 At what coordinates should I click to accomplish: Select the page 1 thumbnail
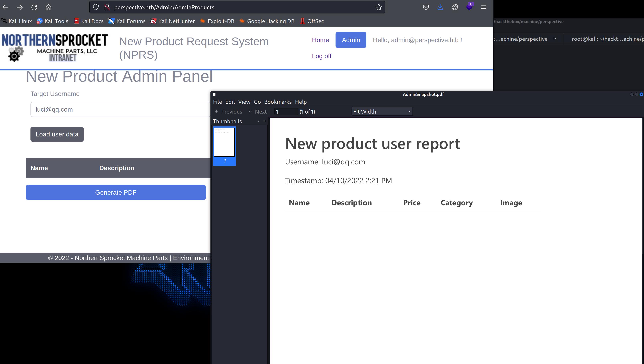pos(224,143)
